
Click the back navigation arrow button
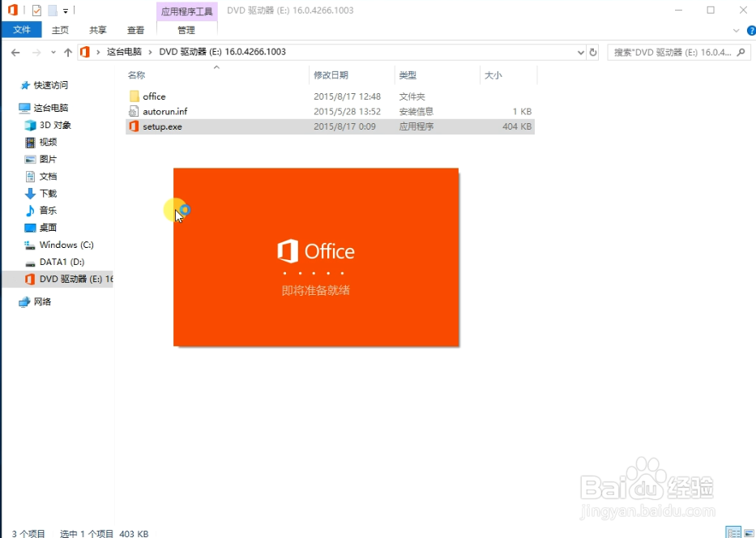15,51
